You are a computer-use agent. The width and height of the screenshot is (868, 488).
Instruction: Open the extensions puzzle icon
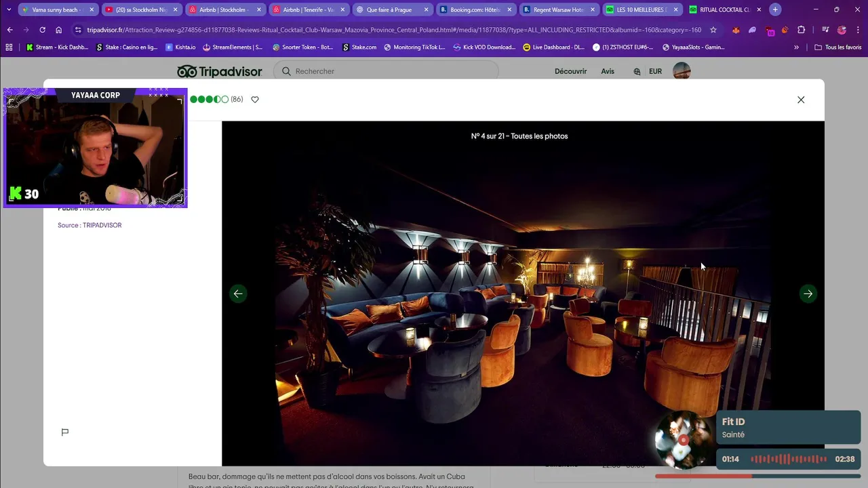[802, 30]
